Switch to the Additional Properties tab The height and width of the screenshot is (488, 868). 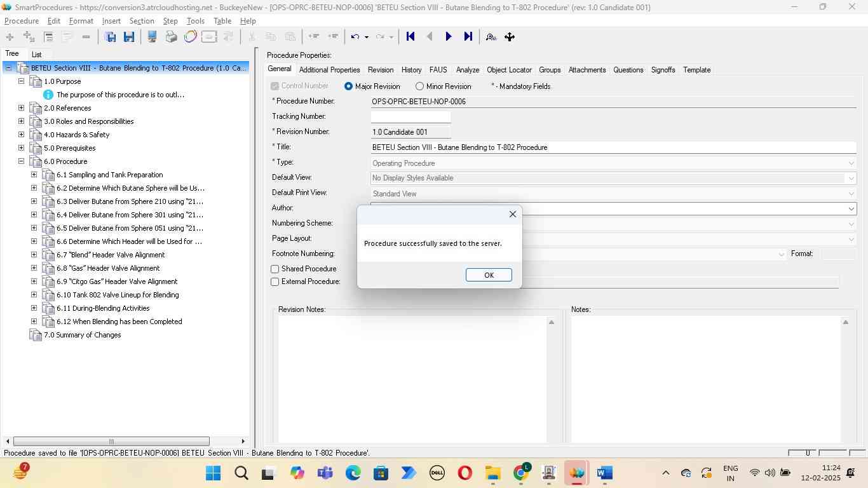tap(329, 70)
